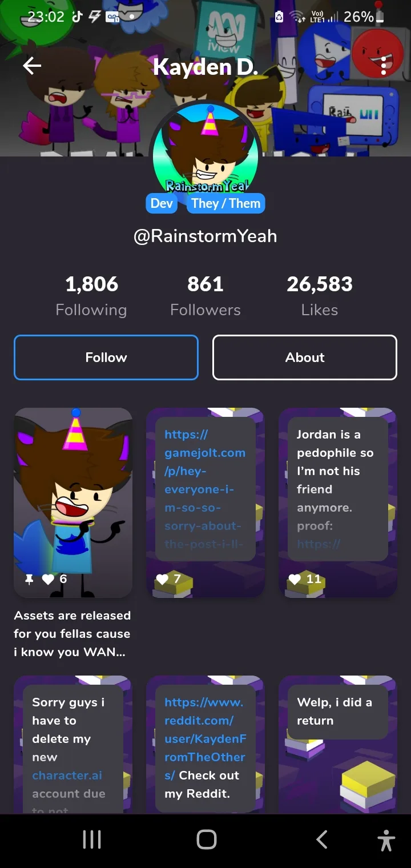The height and width of the screenshot is (868, 411).
Task: View the 861 Followers list
Action: pyautogui.click(x=205, y=296)
